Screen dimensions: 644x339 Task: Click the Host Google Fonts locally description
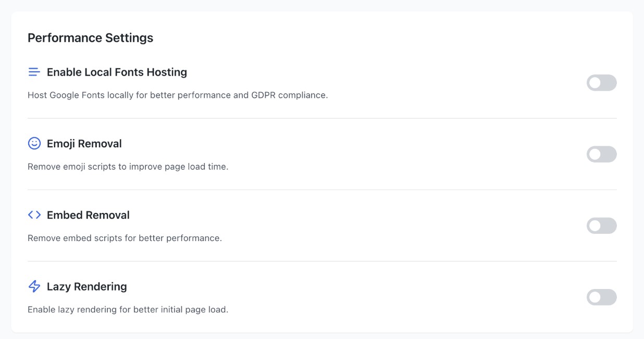click(178, 95)
